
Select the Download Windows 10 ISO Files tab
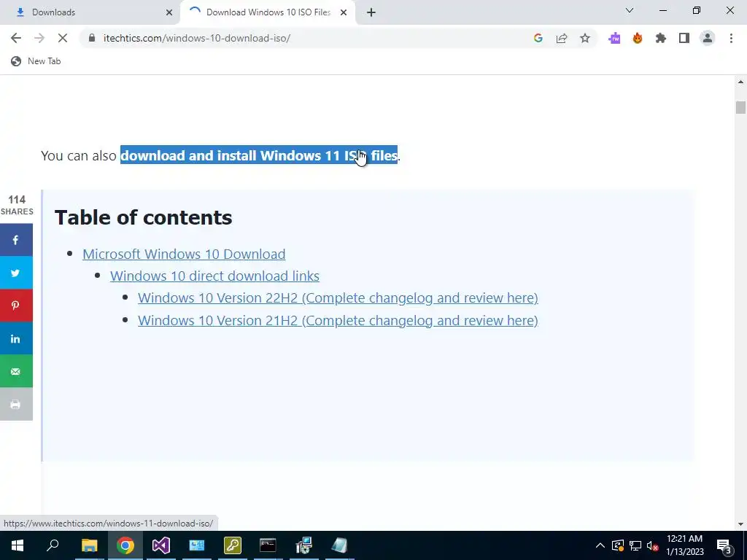268,12
